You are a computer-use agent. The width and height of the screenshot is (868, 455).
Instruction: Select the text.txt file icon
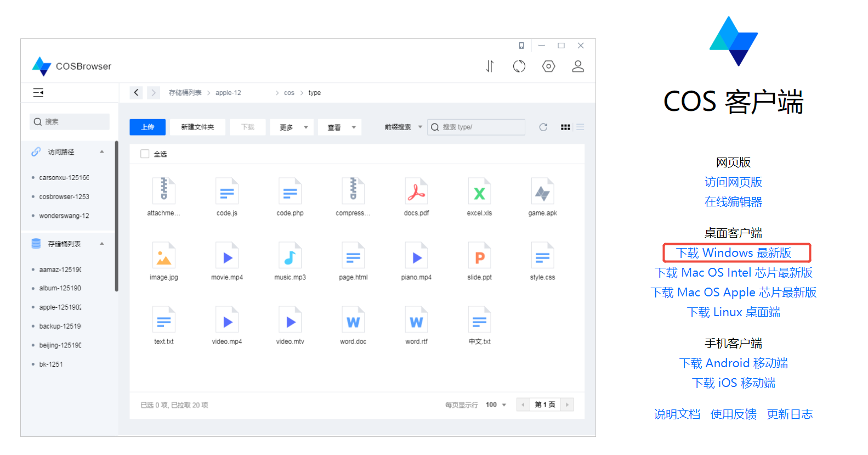[x=164, y=319]
